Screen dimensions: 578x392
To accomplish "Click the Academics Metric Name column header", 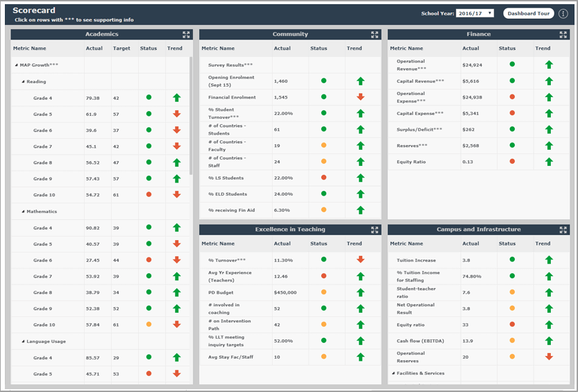I will (29, 49).
